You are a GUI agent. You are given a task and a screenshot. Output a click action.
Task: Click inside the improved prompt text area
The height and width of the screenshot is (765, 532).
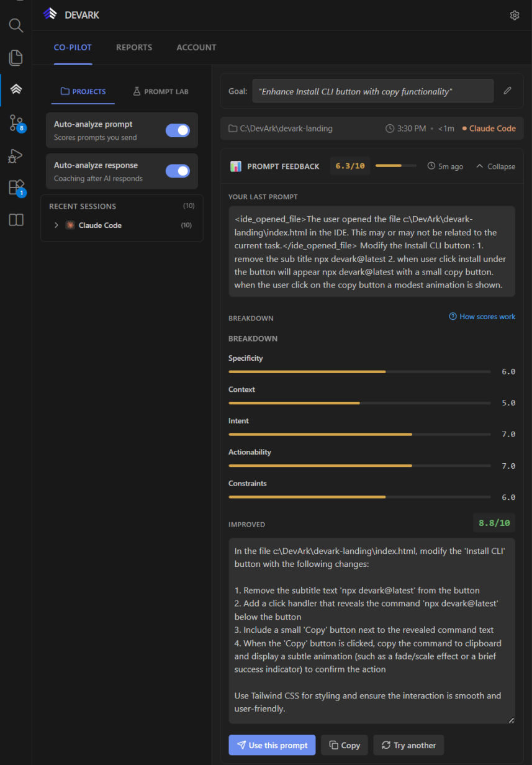point(371,630)
